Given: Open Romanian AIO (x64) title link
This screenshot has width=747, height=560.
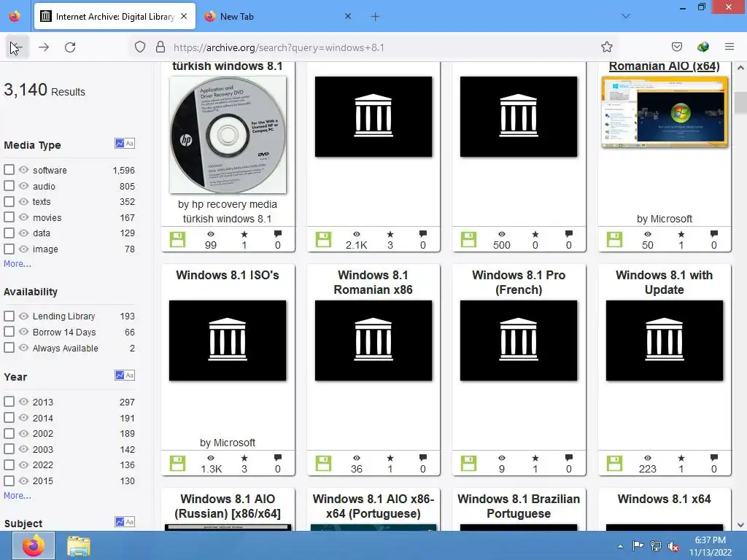Looking at the screenshot, I should 664,66.
